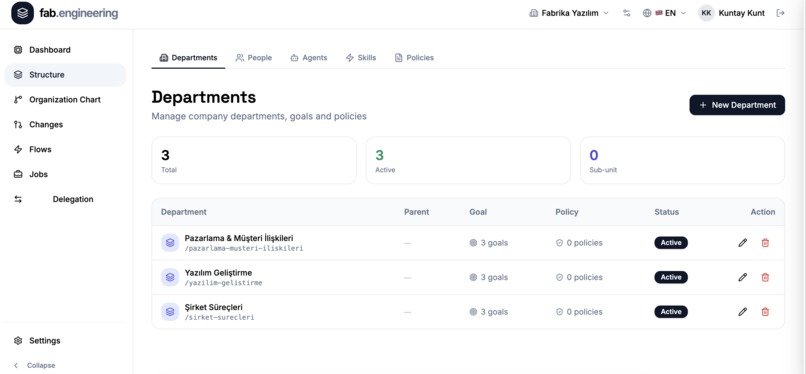This screenshot has height=374, width=806.
Task: Switch to the Policies tab
Action: (414, 58)
